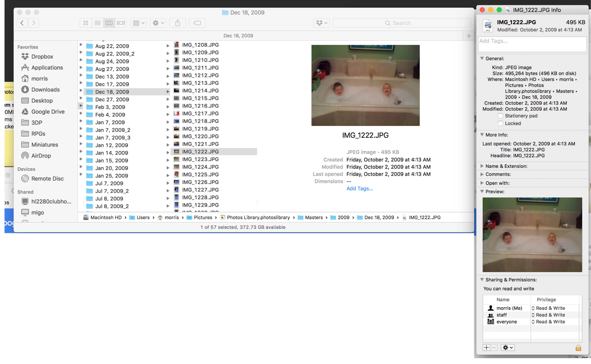
Task: Open the Dropbox toolbar dropdown
Action: click(321, 23)
